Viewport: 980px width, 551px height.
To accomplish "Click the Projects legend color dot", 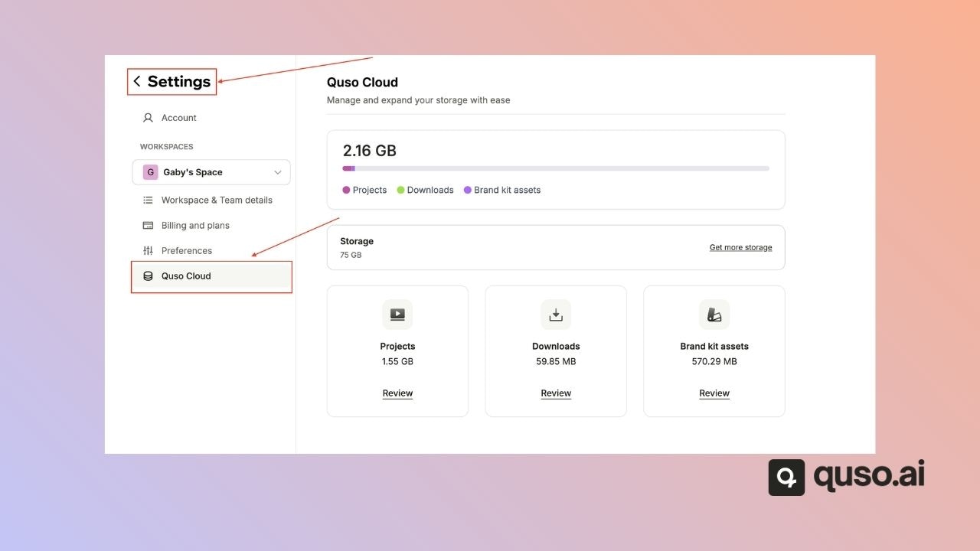I will coord(346,190).
